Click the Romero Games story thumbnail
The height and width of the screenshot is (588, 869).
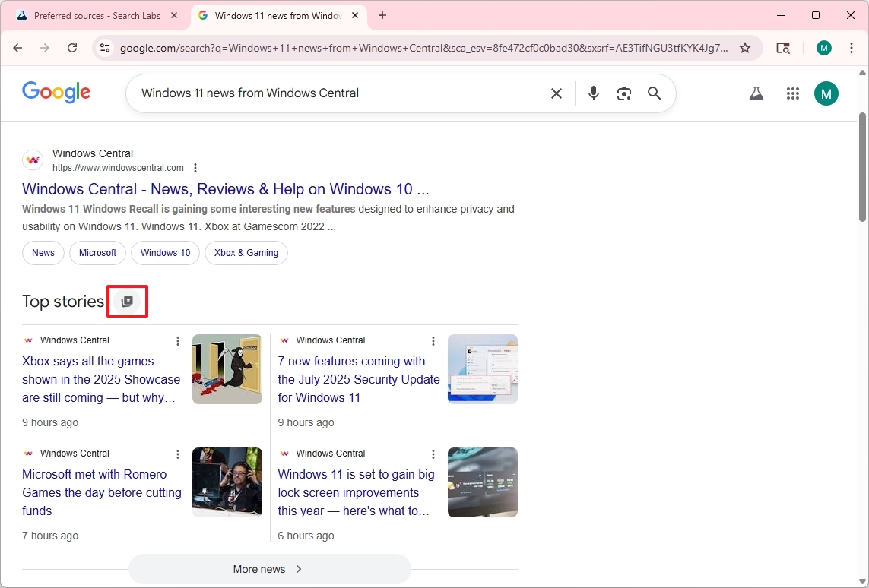coord(227,482)
